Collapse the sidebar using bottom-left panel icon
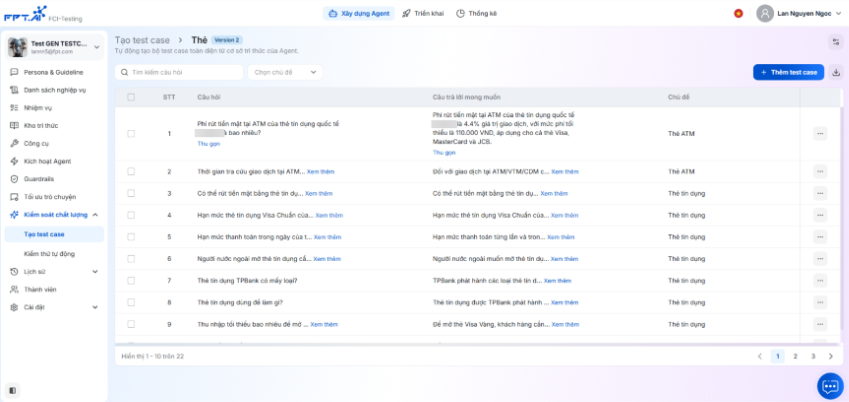This screenshot has width=849, height=402. click(13, 390)
